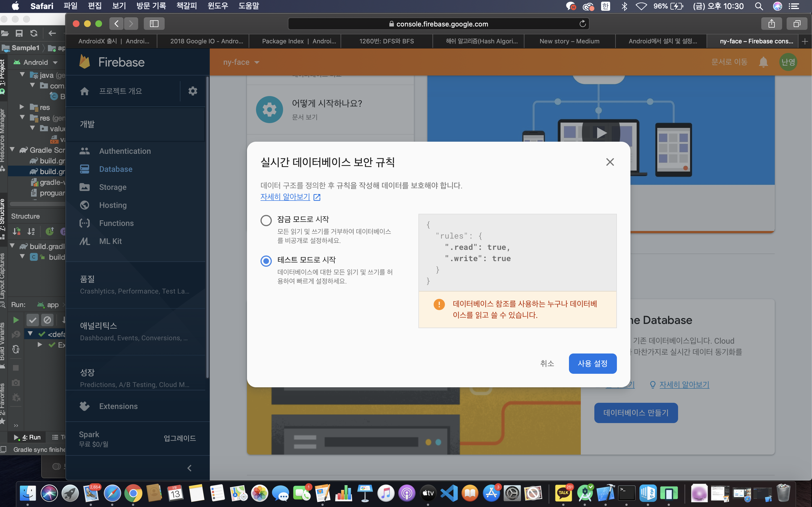
Task: Click the Functions sidebar icon
Action: pyautogui.click(x=85, y=223)
